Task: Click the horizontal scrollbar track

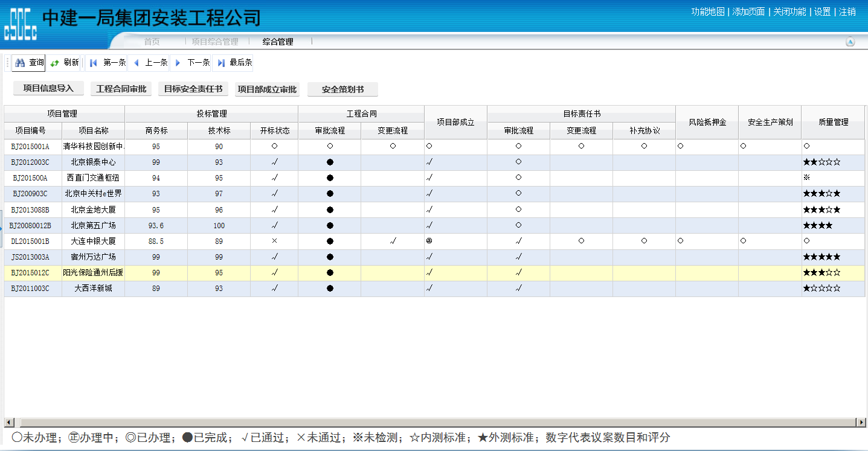Action: pyautogui.click(x=437, y=422)
